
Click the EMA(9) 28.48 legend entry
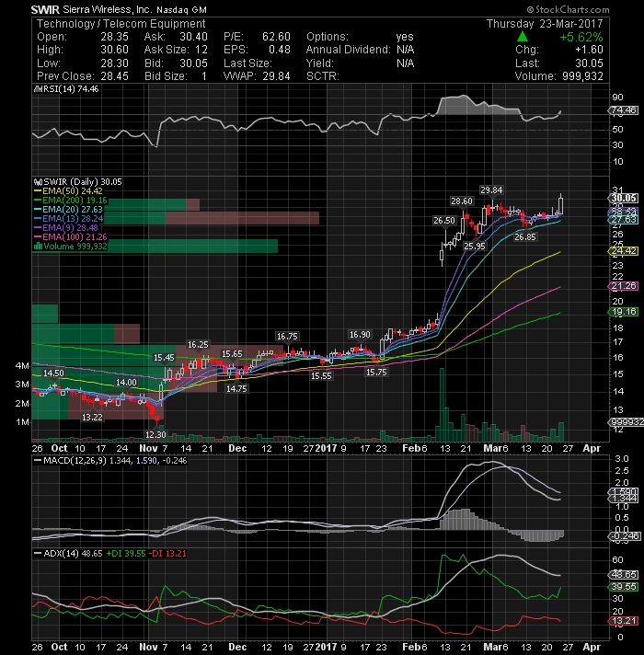coord(70,228)
